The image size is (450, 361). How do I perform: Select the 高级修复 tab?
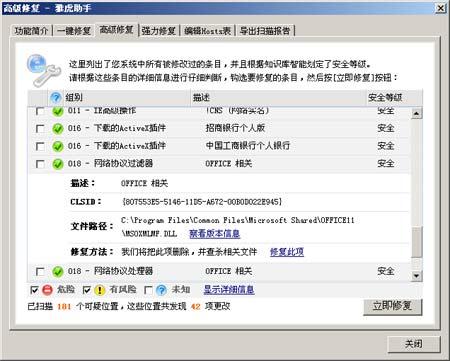click(116, 30)
